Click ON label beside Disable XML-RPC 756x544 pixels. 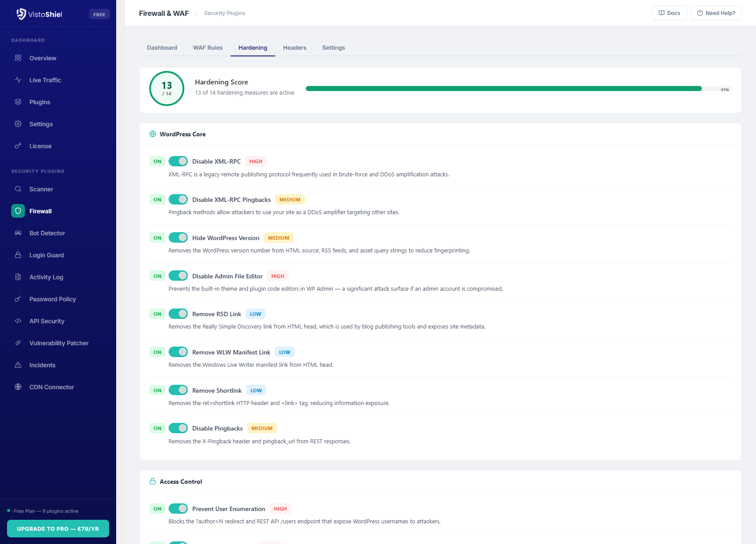pyautogui.click(x=158, y=161)
